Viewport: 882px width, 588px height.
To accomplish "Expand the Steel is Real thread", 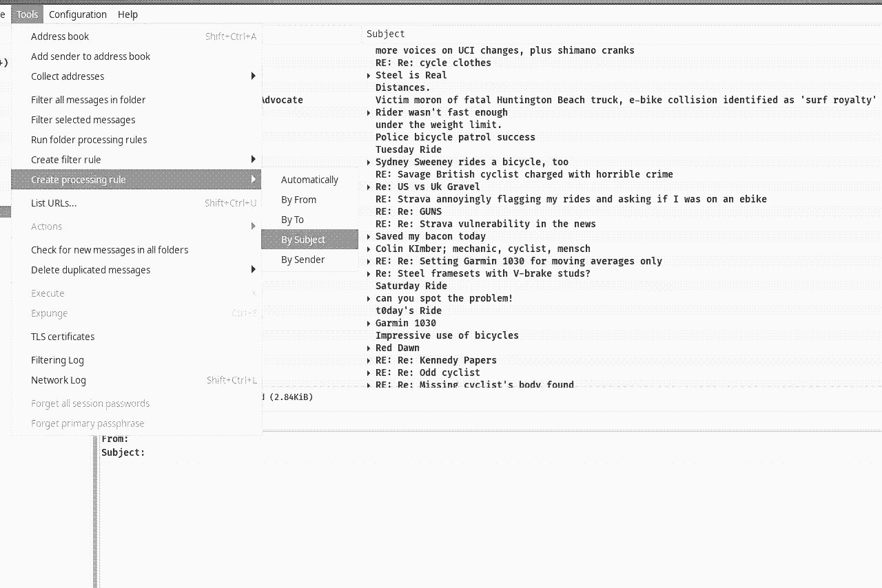I will tap(369, 75).
